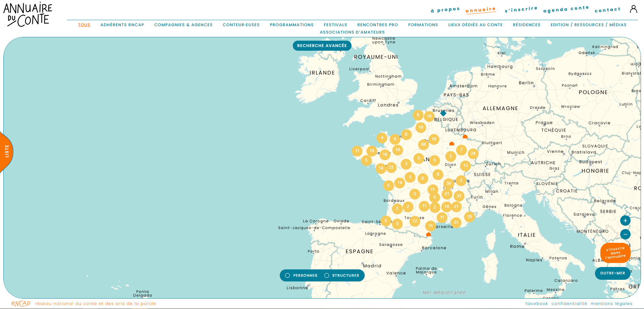644x309 pixels.
Task: Click the blue diamond marker near Bruxelles
Action: pyautogui.click(x=443, y=113)
